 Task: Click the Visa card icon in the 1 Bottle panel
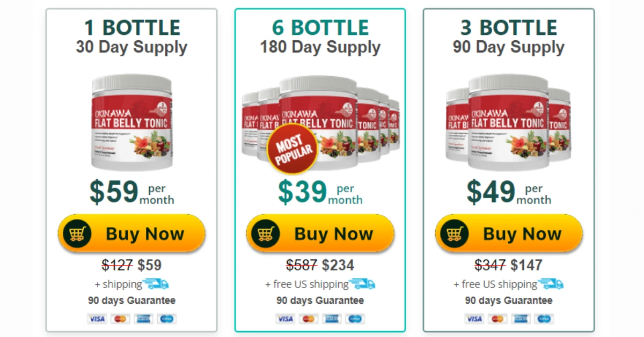click(97, 319)
